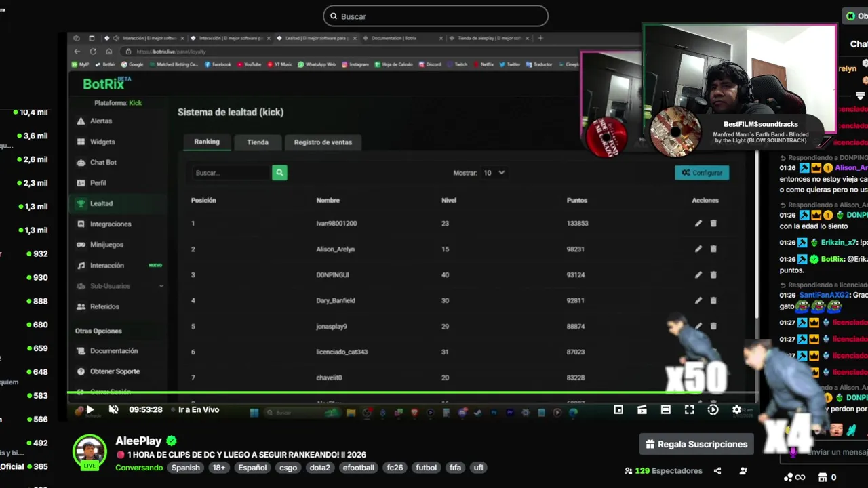Click the Buscar... field in loyalty ranking
Image resolution: width=868 pixels, height=488 pixels.
click(231, 173)
